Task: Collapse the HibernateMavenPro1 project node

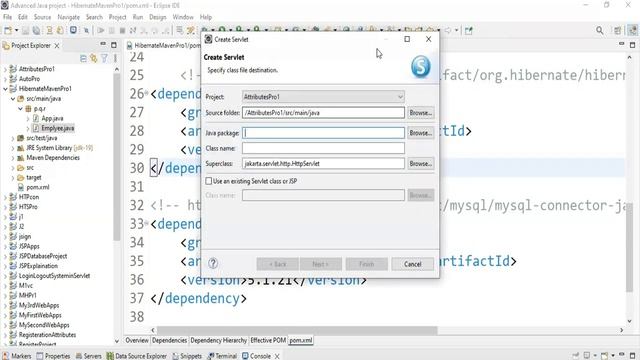Action: (5, 89)
